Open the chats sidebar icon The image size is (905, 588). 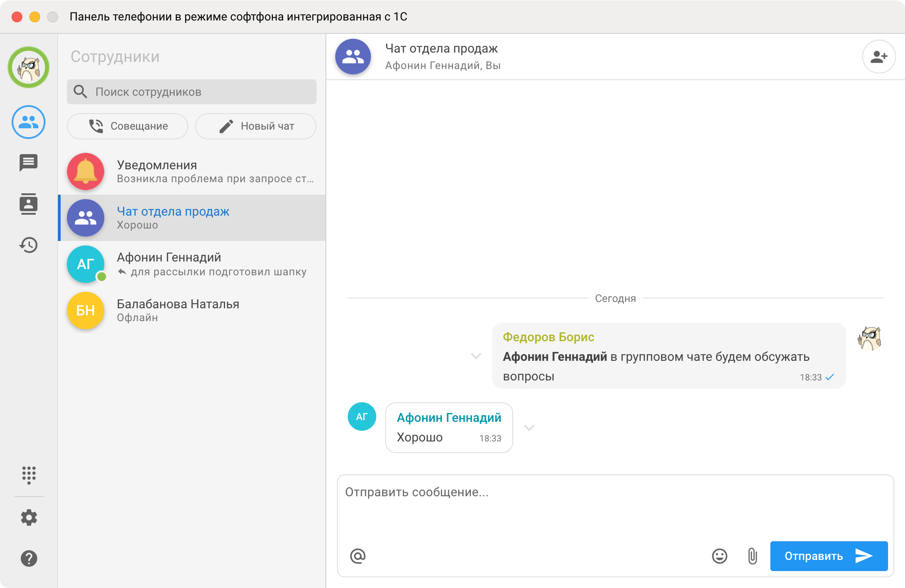[29, 163]
